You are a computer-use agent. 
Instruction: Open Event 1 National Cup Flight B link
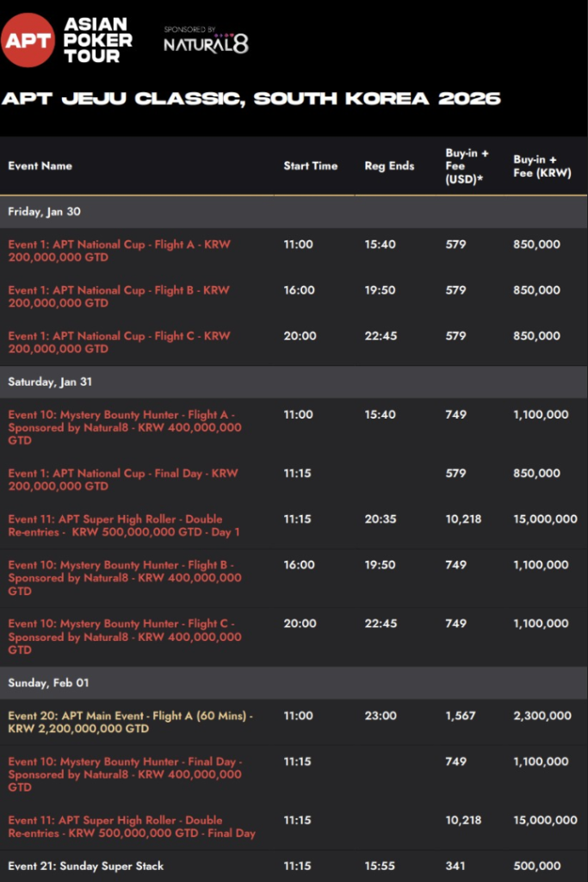click(x=119, y=296)
